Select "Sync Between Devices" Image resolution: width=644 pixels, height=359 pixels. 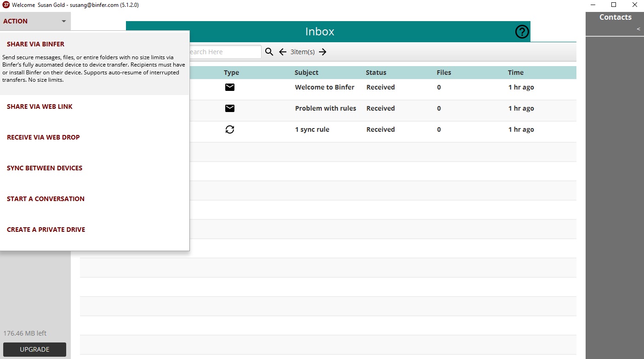pyautogui.click(x=45, y=168)
